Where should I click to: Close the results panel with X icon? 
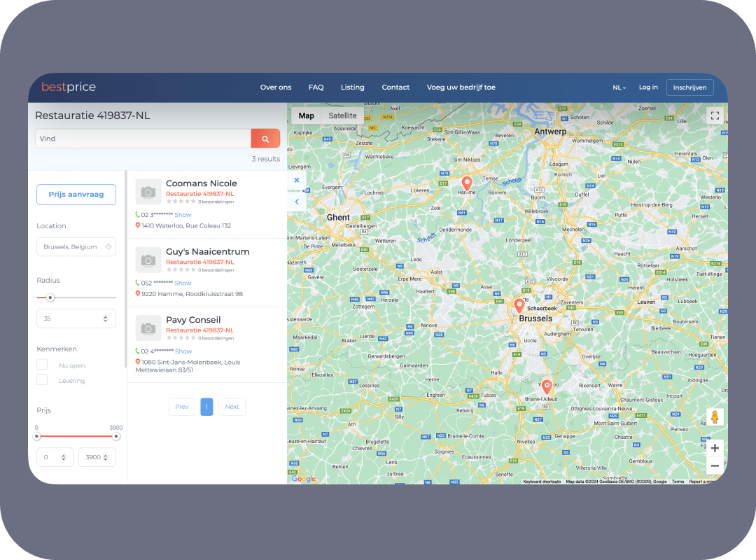coord(297,181)
